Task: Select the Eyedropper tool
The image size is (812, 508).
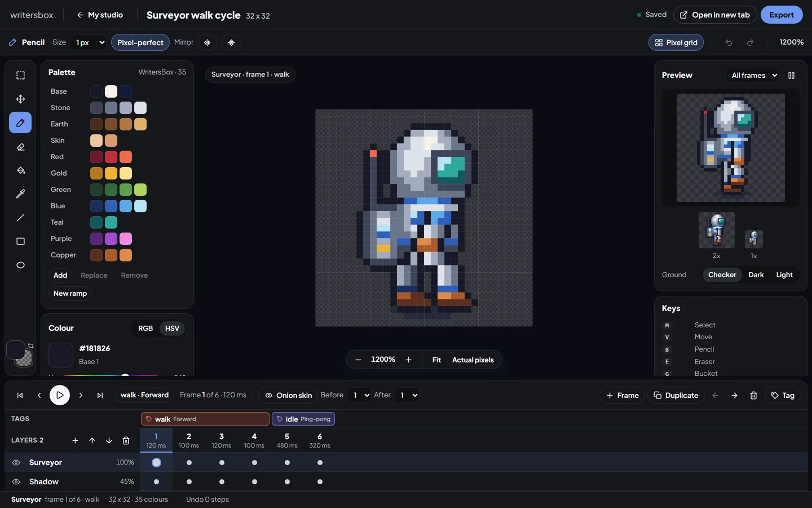Action: 20,194
